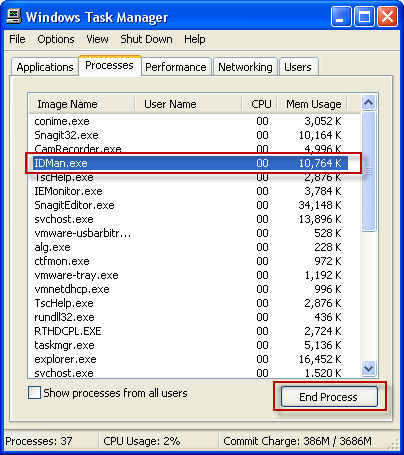This screenshot has height=455, width=404.
Task: Click the CPU Usage: 2% status entry
Action: 142,441
